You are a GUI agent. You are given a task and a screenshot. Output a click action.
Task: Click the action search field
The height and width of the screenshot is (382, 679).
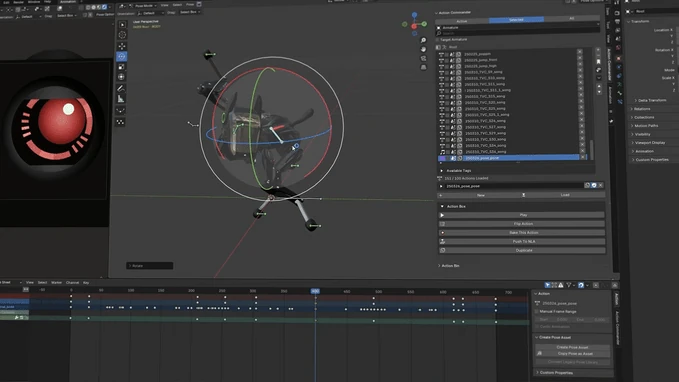pyautogui.click(x=518, y=33)
